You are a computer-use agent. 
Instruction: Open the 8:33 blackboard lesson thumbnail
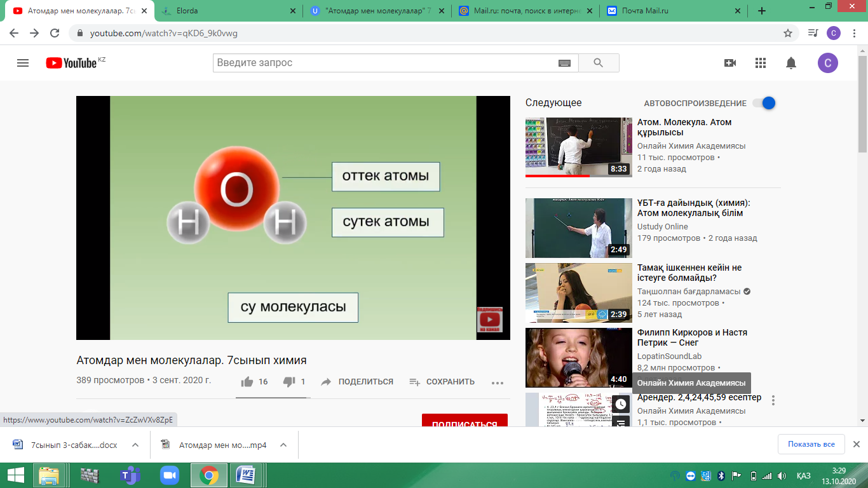pos(579,147)
